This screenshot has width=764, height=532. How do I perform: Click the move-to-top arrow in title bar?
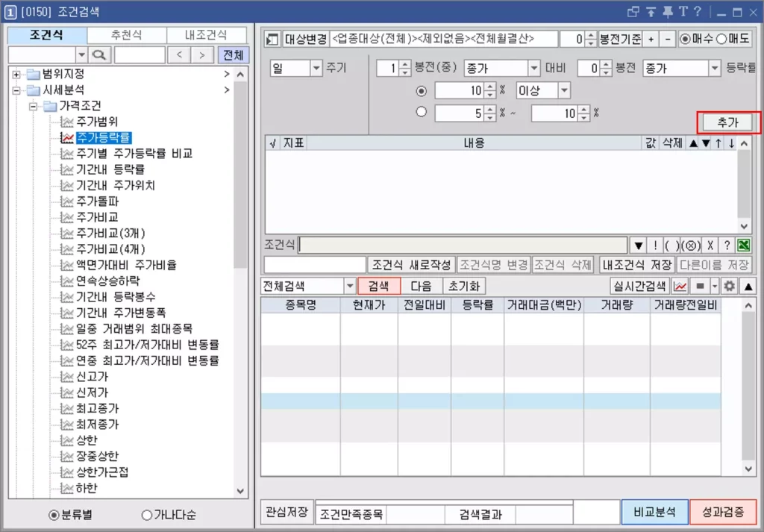tap(651, 12)
